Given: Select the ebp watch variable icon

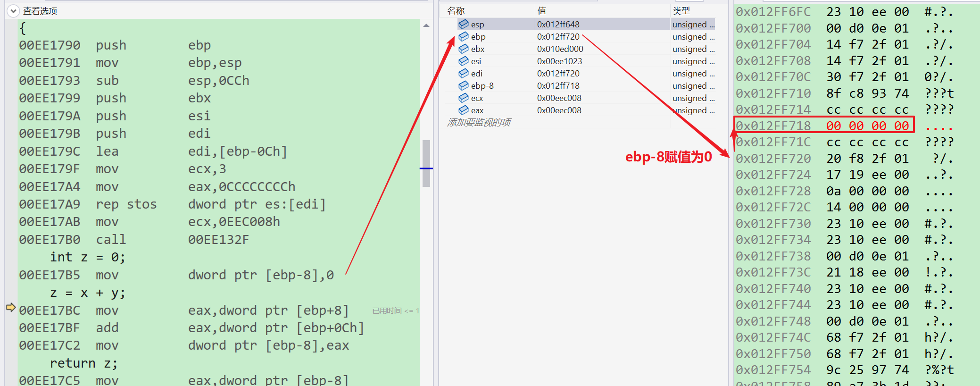Looking at the screenshot, I should [x=464, y=36].
